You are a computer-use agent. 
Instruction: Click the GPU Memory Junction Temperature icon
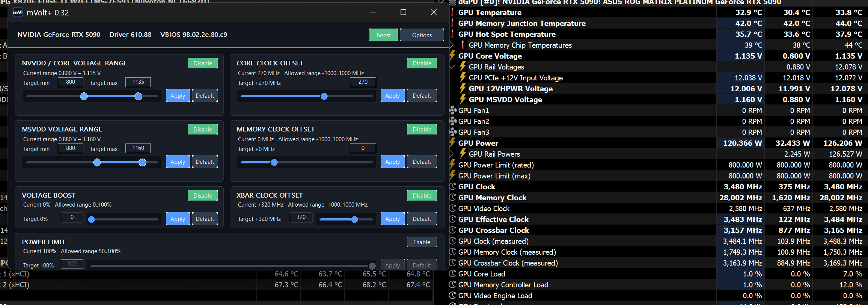pyautogui.click(x=452, y=23)
